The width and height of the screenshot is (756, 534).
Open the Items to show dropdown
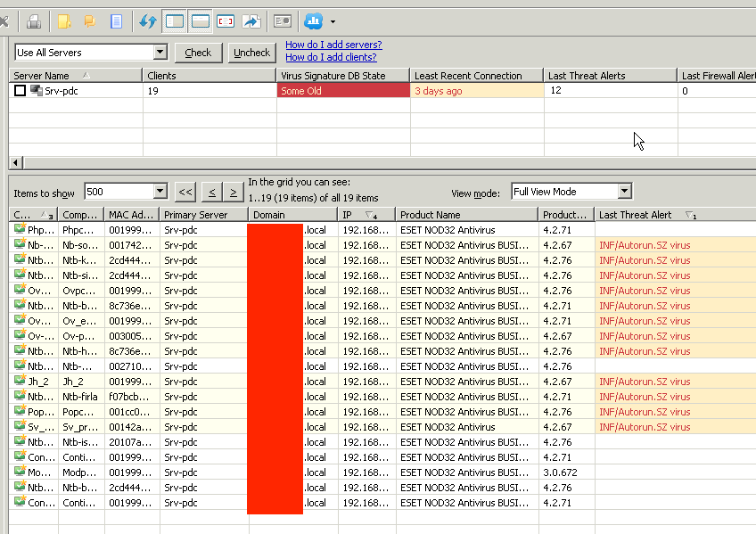pos(160,192)
